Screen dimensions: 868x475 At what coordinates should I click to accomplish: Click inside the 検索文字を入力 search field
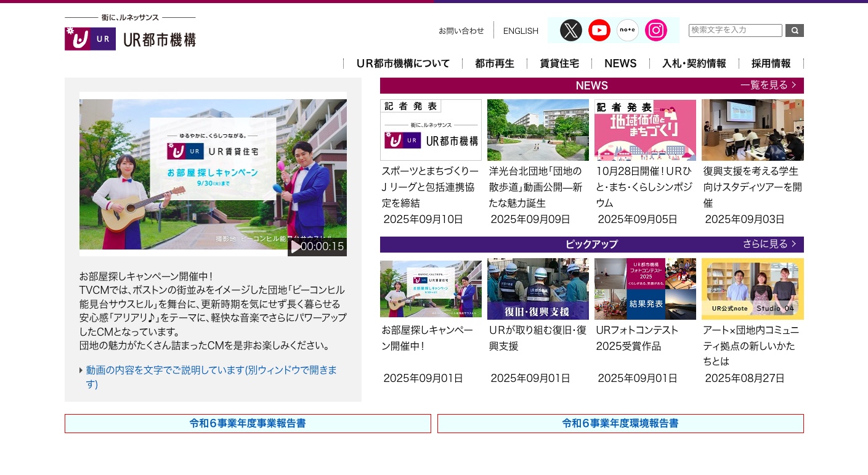click(x=735, y=30)
